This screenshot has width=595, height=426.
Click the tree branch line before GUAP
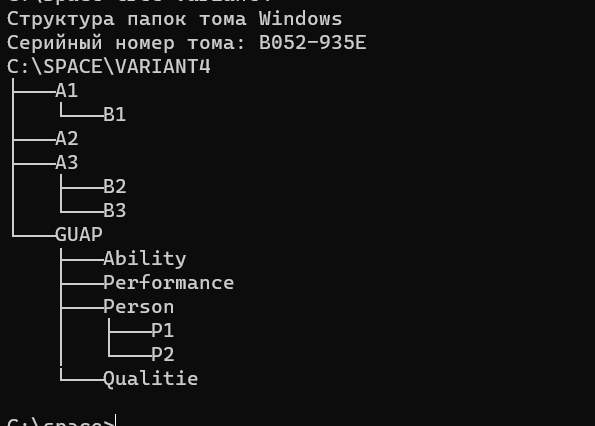pyautogui.click(x=33, y=236)
